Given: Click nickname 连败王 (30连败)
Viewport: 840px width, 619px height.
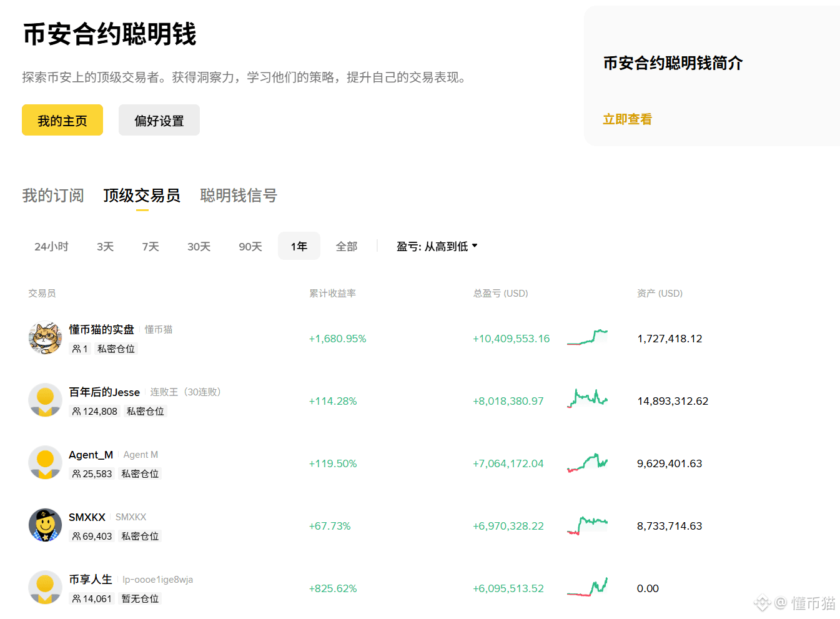Looking at the screenshot, I should pos(185,392).
